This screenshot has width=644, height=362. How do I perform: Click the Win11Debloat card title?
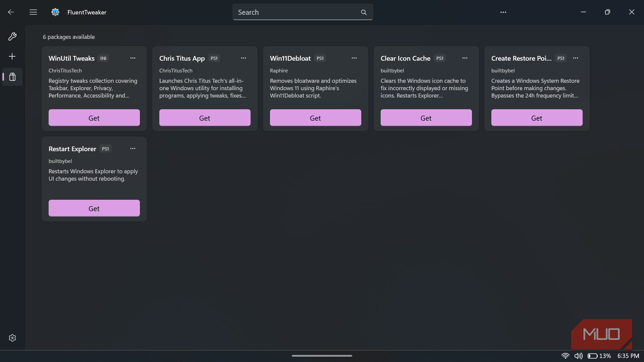290,58
